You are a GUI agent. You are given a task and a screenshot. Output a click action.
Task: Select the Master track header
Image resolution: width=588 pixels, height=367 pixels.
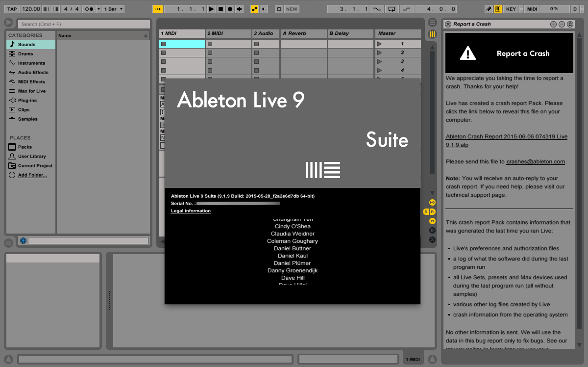398,33
